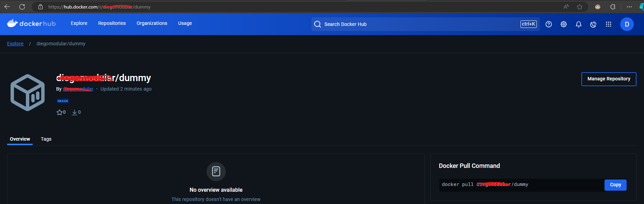Viewport: 644px width, 204px height.
Task: Go back with the browser arrow
Action: pos(7,7)
